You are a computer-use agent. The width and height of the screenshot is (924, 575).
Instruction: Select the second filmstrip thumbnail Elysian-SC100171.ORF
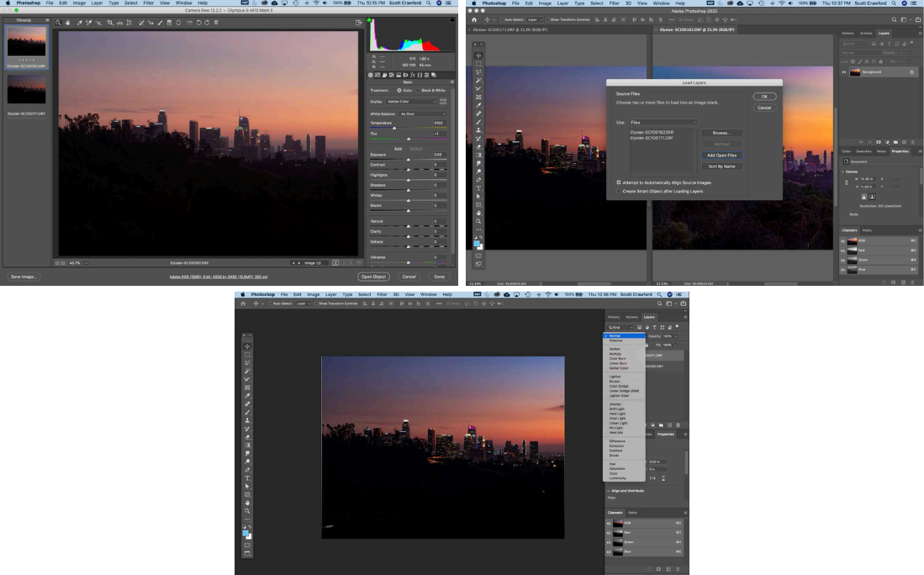pyautogui.click(x=26, y=90)
